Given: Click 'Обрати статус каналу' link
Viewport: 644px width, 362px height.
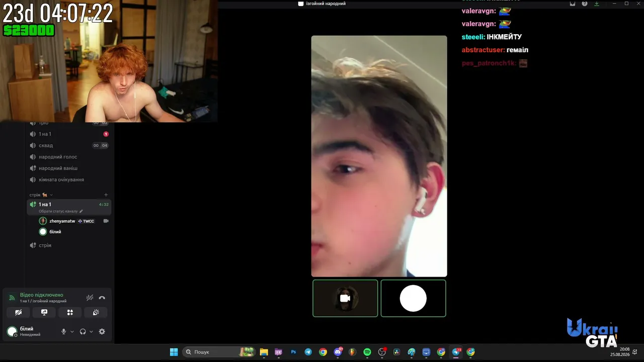Looking at the screenshot, I should click(x=61, y=211).
